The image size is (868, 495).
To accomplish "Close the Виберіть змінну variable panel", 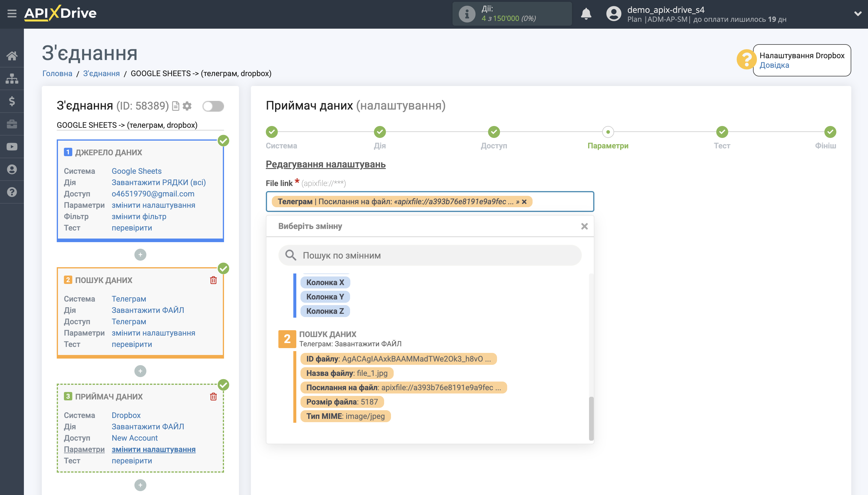I will 584,226.
